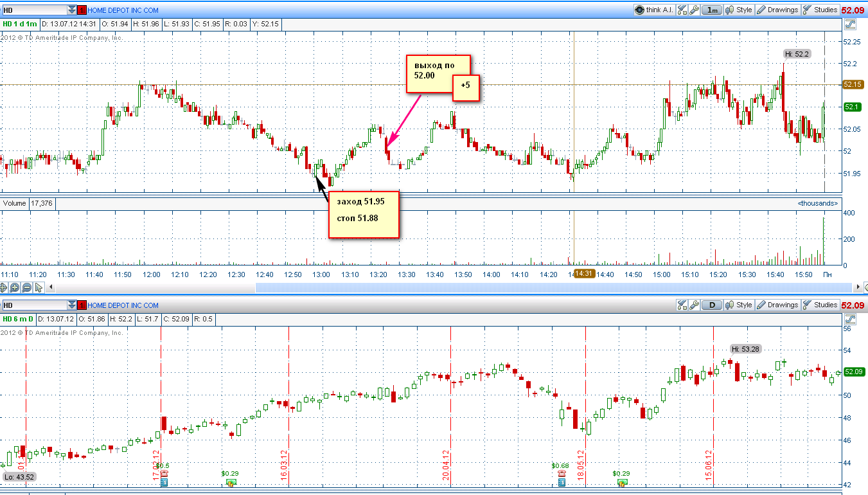Open the 1m timeframe selector in upper chart
Viewport: 868px width, 495px height.
[x=712, y=10]
